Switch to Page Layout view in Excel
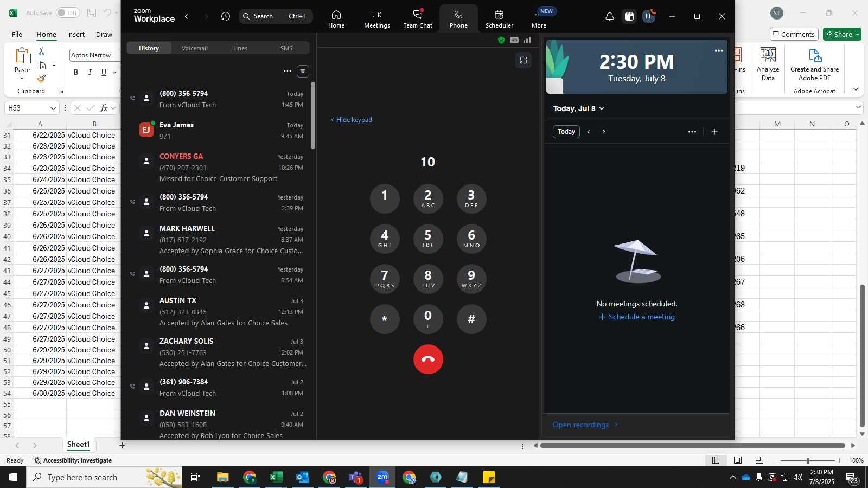868x488 pixels. click(738, 460)
